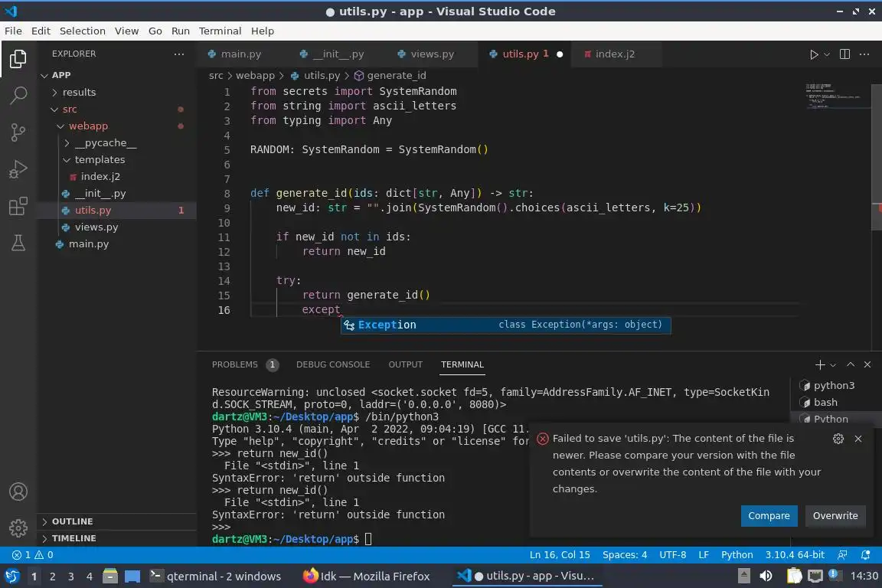Image resolution: width=882 pixels, height=588 pixels.
Task: Run the Python file with the play icon
Action: (813, 54)
